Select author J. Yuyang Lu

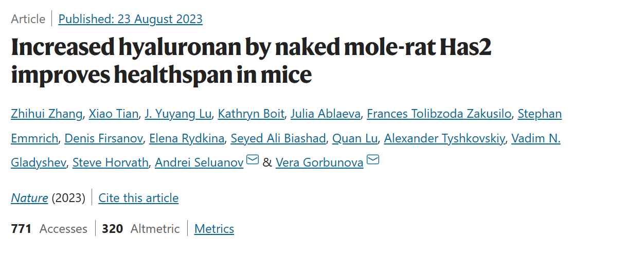pos(178,114)
